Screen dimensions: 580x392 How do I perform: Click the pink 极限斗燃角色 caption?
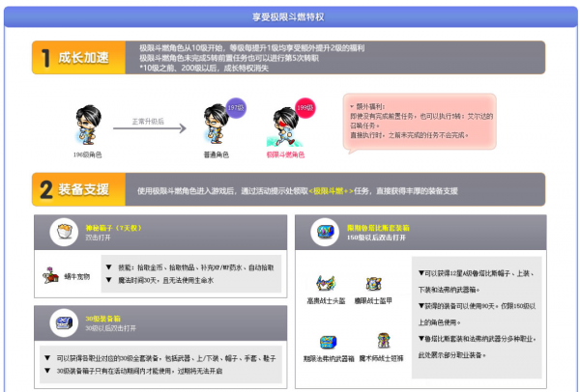pyautogui.click(x=285, y=154)
